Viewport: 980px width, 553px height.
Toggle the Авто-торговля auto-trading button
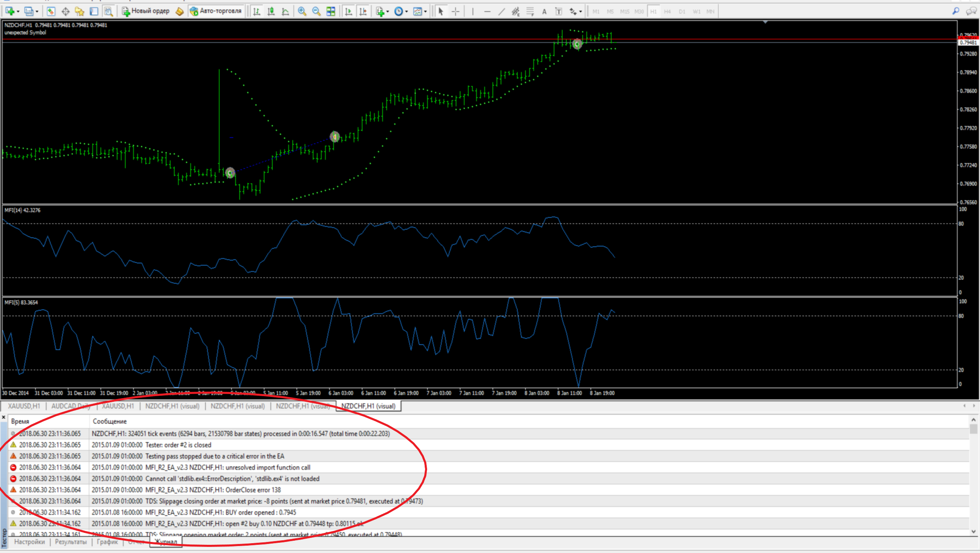[216, 11]
